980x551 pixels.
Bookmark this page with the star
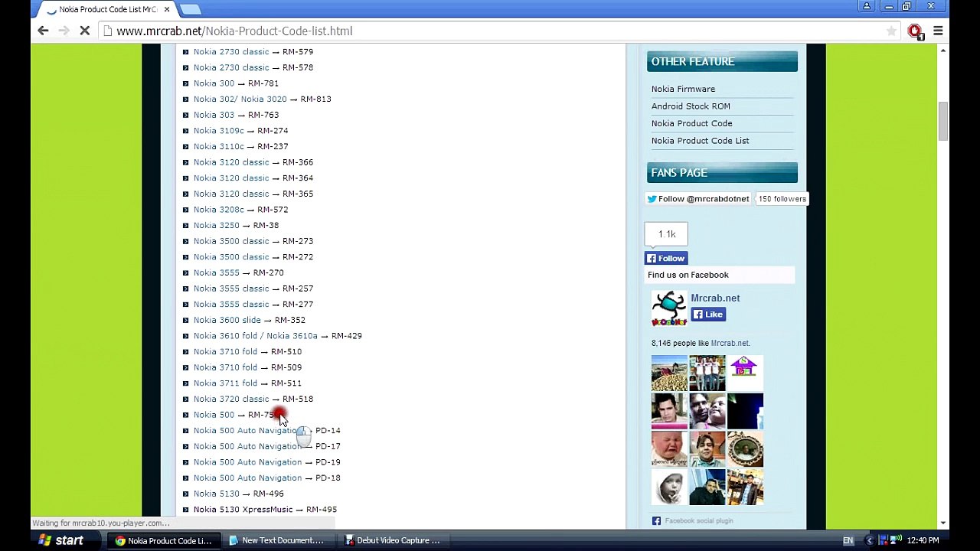click(891, 31)
